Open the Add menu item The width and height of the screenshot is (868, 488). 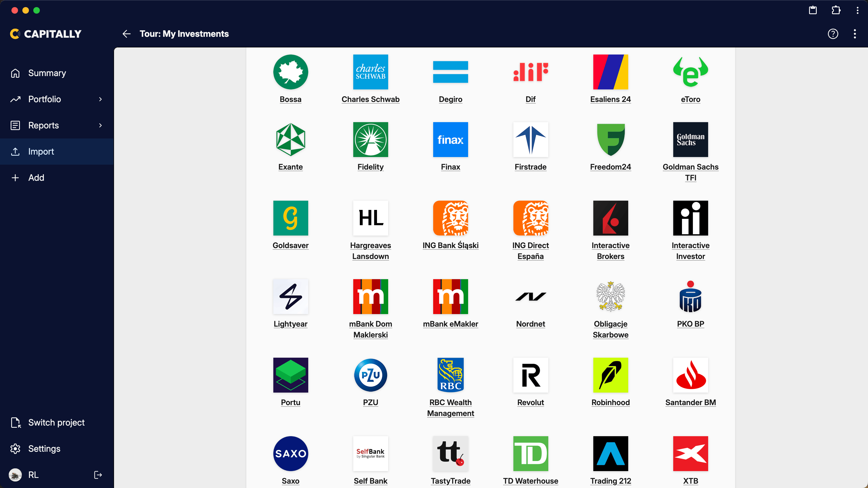(x=57, y=177)
